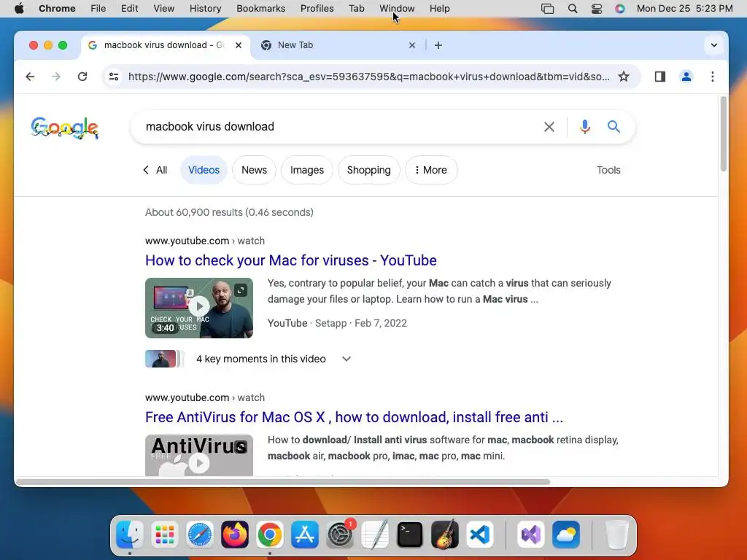Open the View menu
This screenshot has width=747, height=560.
(164, 9)
